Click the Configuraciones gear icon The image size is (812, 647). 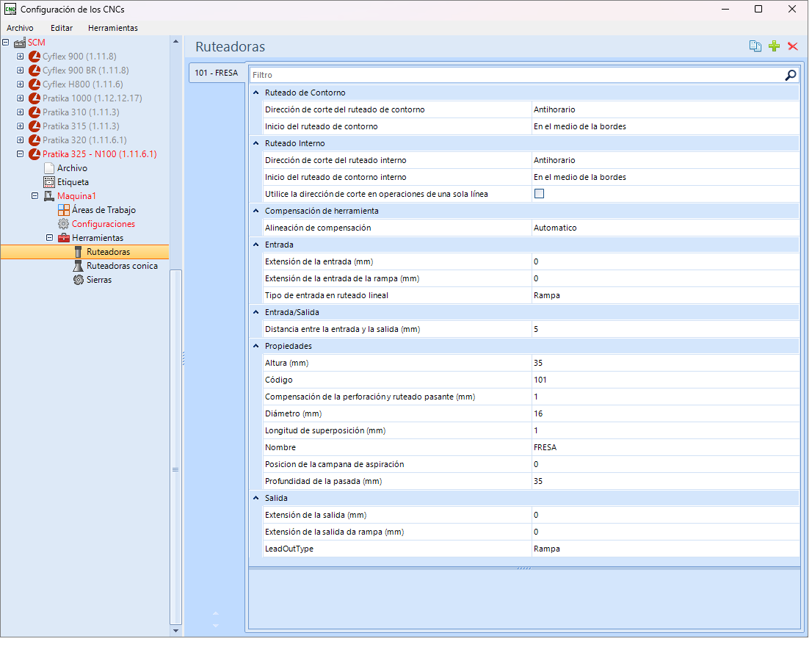64,224
